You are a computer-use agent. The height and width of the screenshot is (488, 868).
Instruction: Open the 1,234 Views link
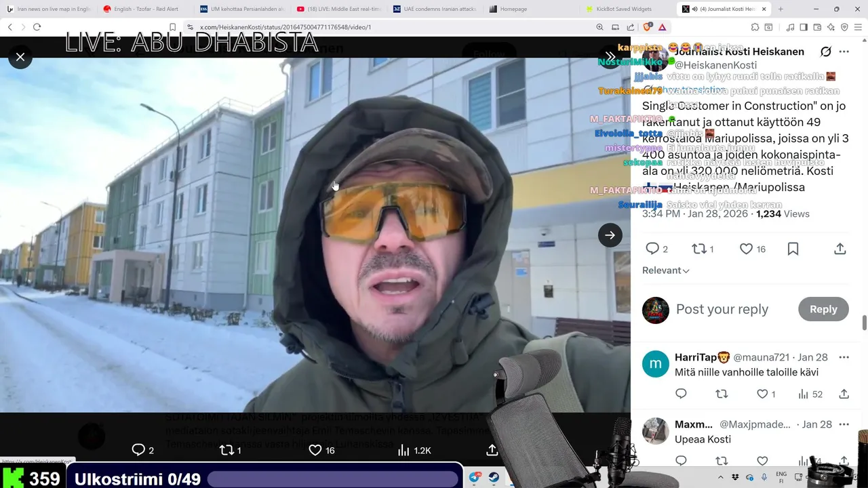[x=783, y=213]
